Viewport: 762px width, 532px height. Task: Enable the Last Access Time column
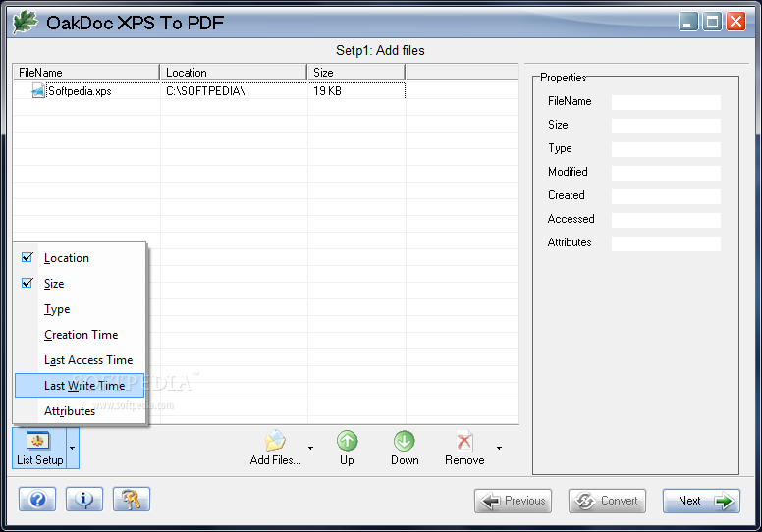tap(80, 360)
